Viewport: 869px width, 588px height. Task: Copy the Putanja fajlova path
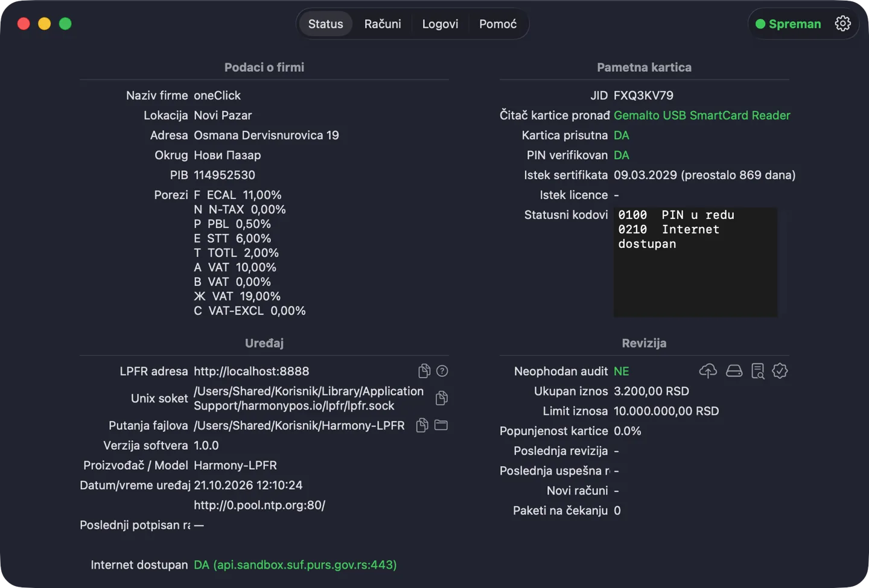point(422,425)
